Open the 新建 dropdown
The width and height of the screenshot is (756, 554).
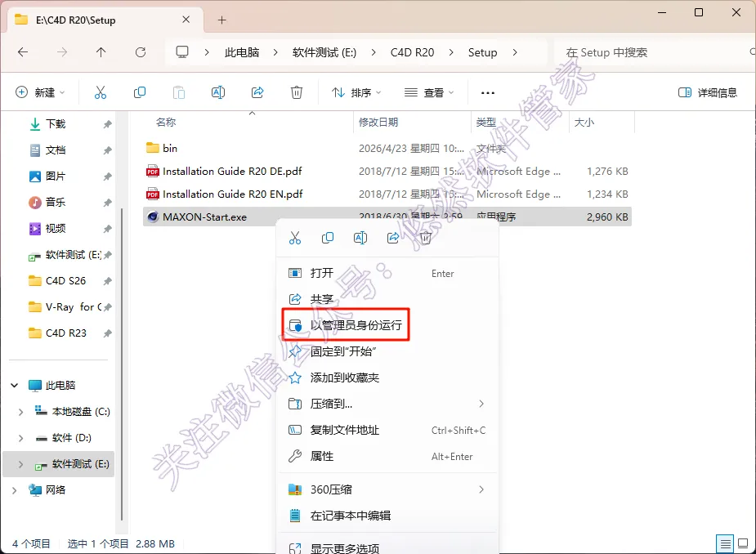40,92
